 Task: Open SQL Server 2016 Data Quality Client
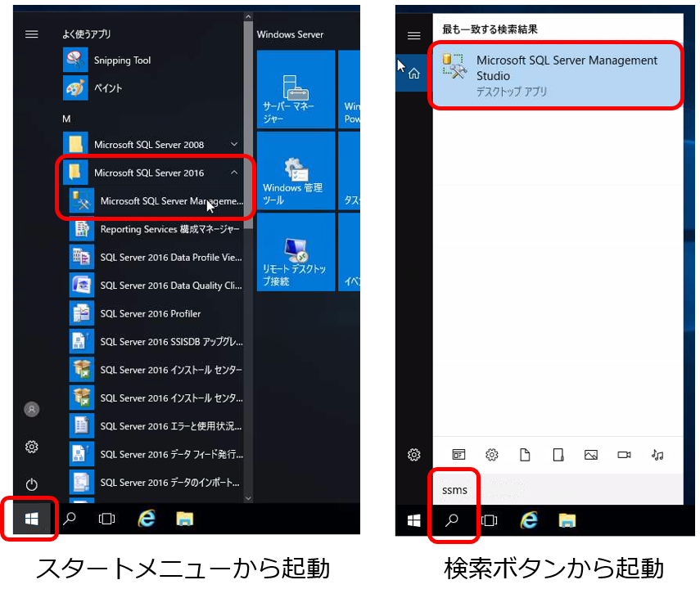click(x=170, y=286)
